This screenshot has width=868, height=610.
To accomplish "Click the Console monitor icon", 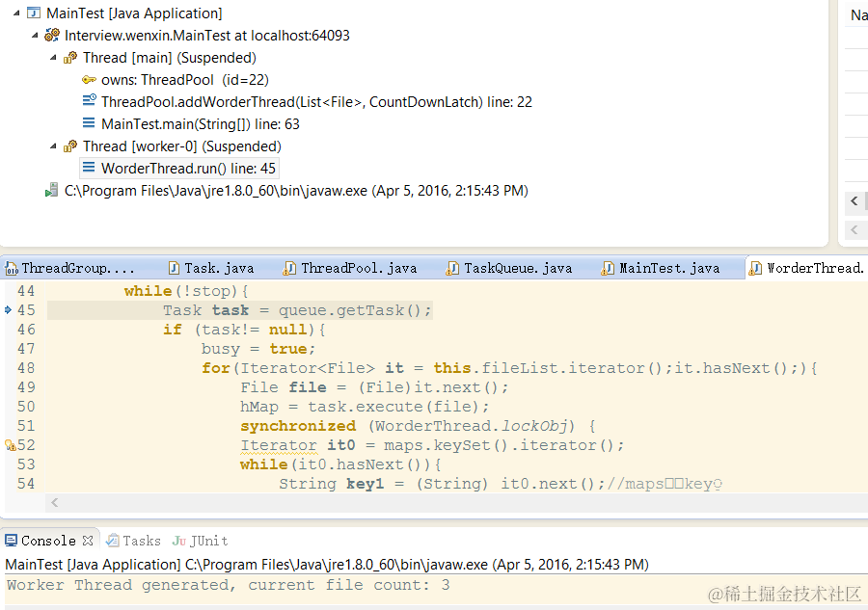I will (x=11, y=541).
